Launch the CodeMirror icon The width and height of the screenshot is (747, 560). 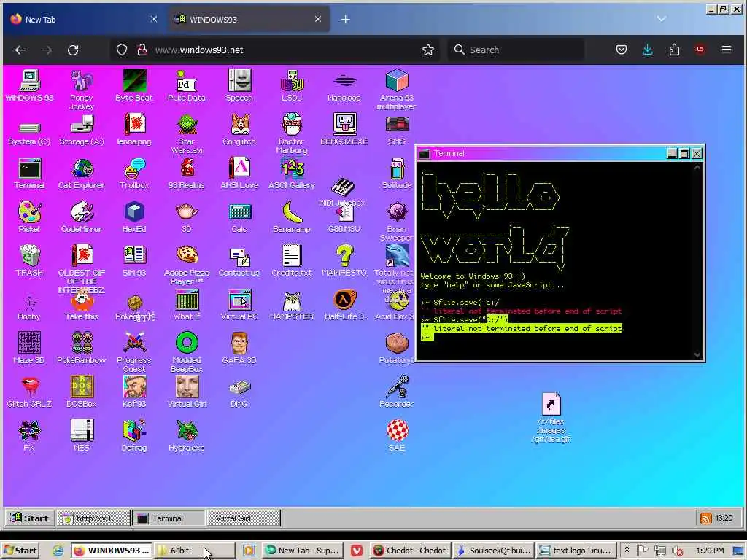[82, 217]
